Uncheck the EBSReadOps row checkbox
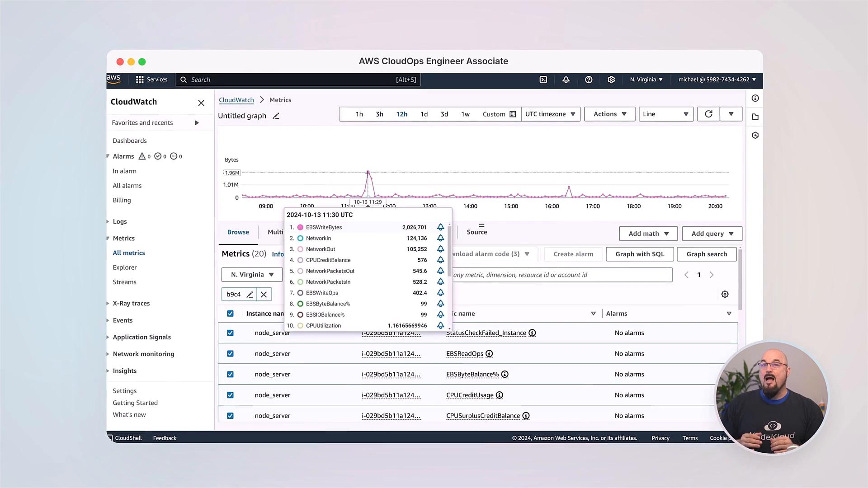This screenshot has width=868, height=488. tap(230, 354)
